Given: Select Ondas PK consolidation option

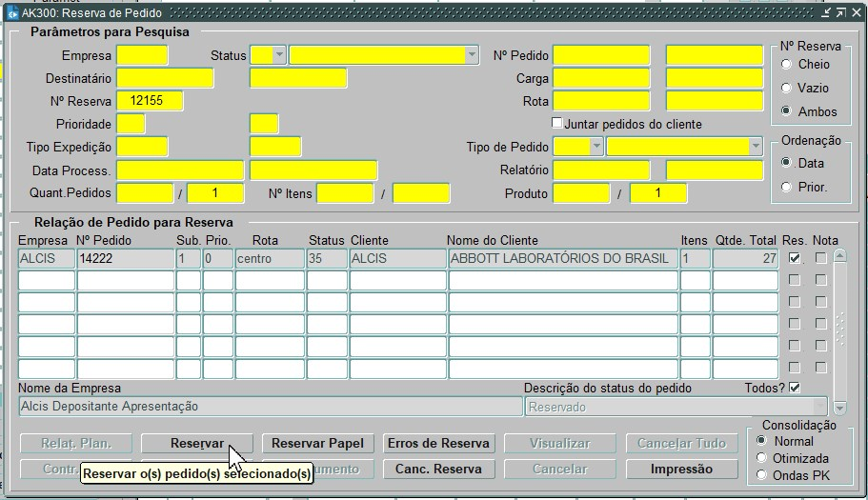Looking at the screenshot, I should point(761,475).
